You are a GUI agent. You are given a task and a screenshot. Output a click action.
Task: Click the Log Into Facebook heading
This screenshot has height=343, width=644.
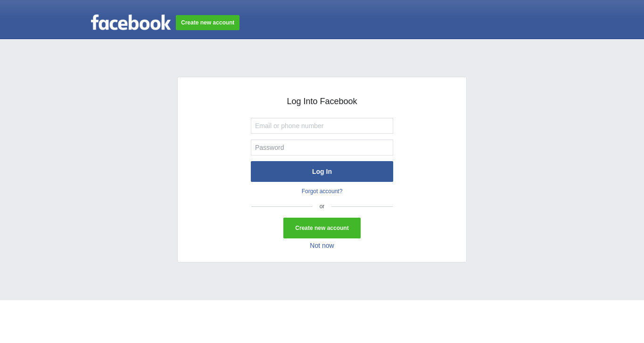322,101
